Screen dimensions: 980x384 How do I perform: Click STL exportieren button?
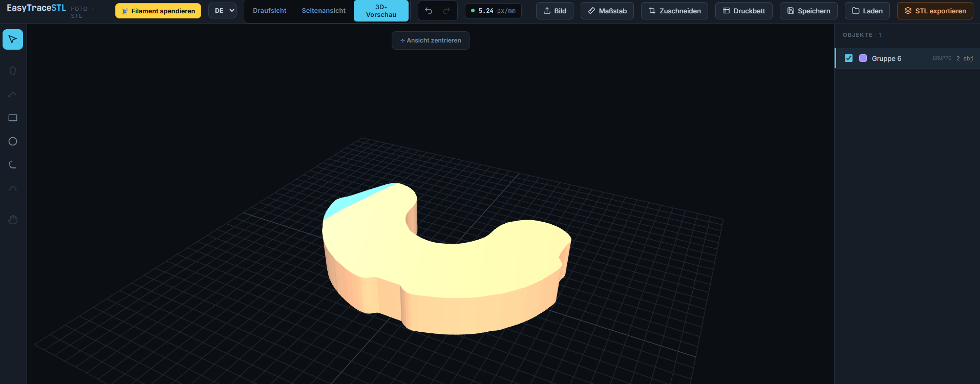(x=935, y=11)
